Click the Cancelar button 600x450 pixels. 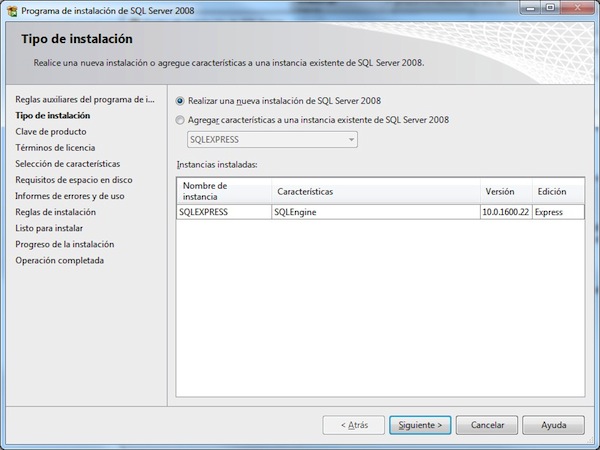pyautogui.click(x=487, y=425)
